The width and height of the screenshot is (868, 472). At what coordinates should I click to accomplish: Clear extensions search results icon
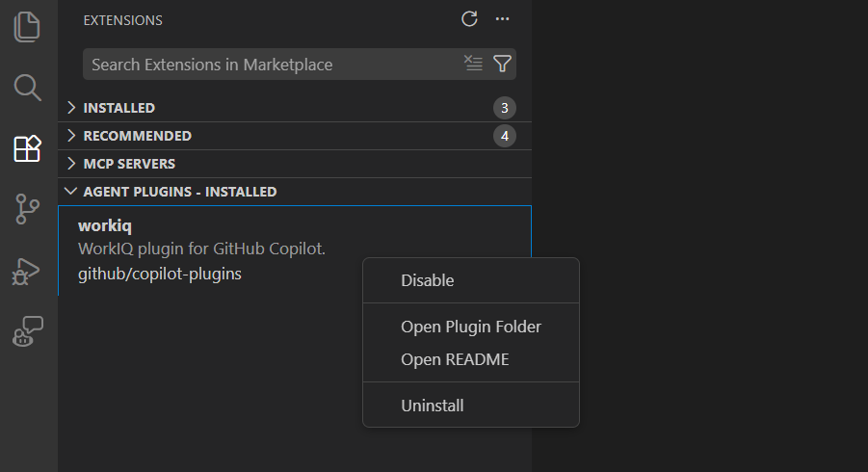[x=473, y=63]
